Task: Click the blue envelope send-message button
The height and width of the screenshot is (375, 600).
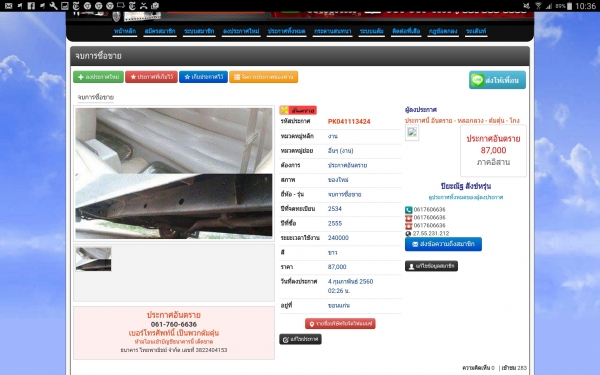Action: point(443,244)
